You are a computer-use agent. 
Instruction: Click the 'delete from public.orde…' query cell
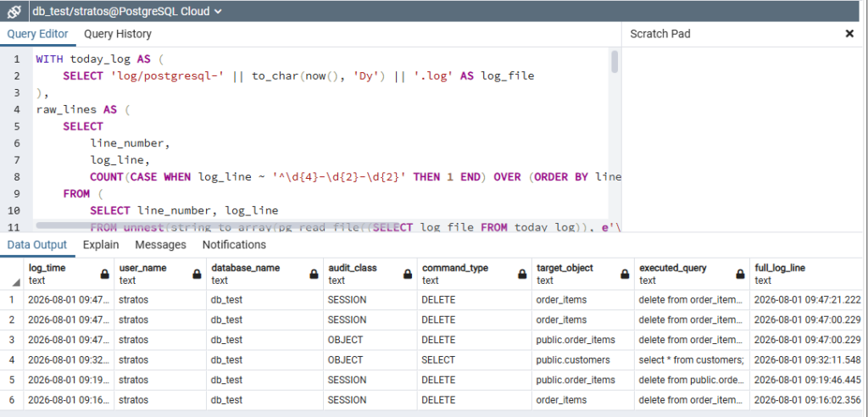pyautogui.click(x=692, y=380)
